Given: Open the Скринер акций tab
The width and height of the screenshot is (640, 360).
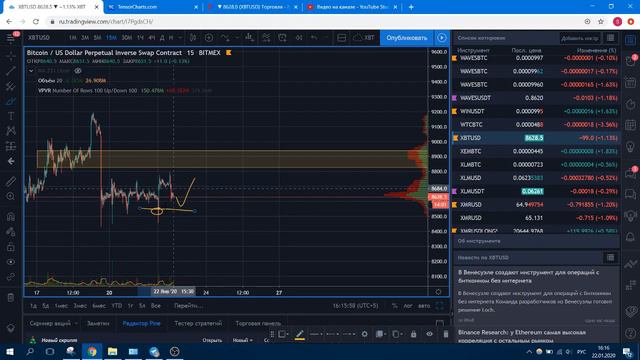Looking at the screenshot, I should pos(50,323).
